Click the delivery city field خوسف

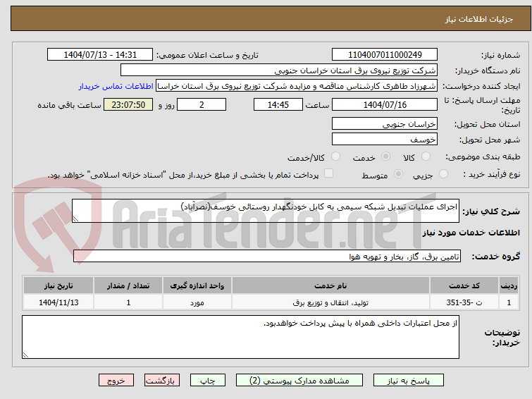tap(385, 139)
